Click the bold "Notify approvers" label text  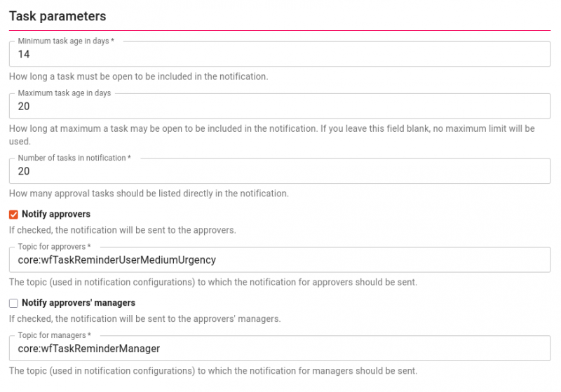pyautogui.click(x=56, y=215)
